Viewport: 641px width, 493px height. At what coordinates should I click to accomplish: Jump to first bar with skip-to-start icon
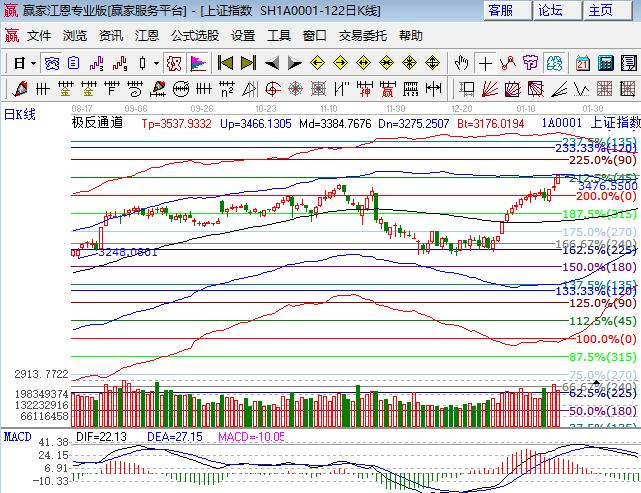226,63
